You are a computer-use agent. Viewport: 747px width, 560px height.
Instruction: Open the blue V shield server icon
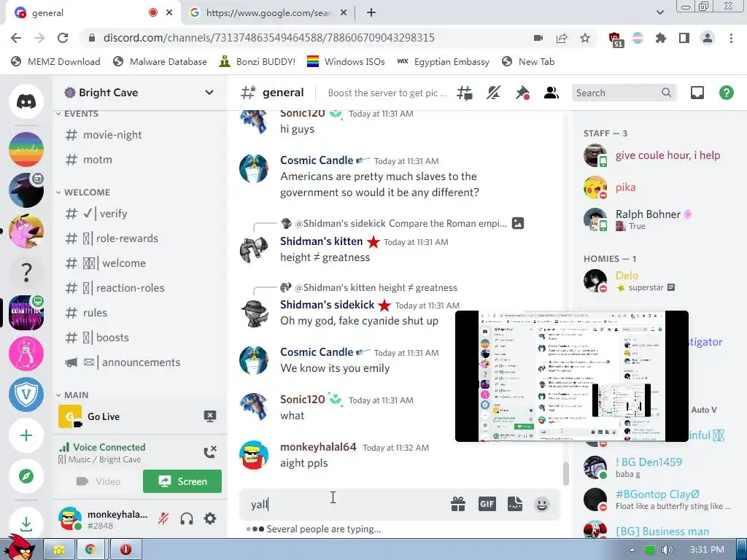tap(26, 394)
